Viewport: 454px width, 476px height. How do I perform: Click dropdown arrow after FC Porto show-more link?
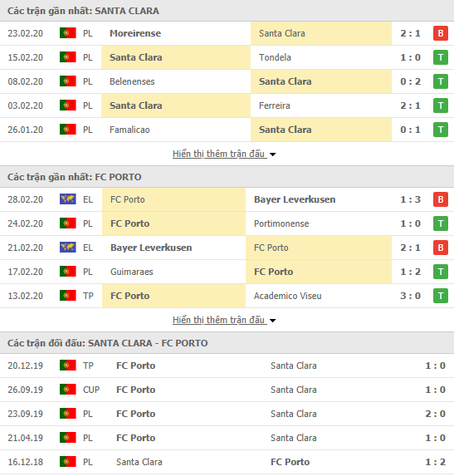[272, 321]
